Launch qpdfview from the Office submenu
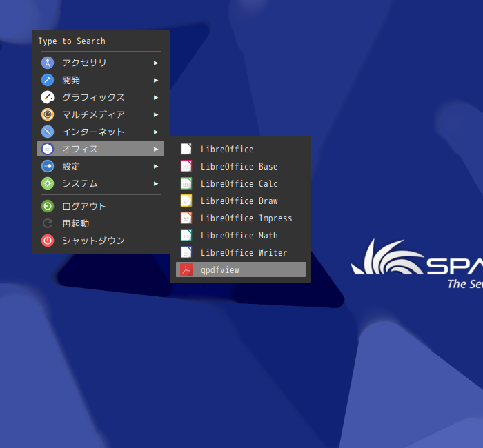Screen dimensions: 483x448 tap(241, 269)
